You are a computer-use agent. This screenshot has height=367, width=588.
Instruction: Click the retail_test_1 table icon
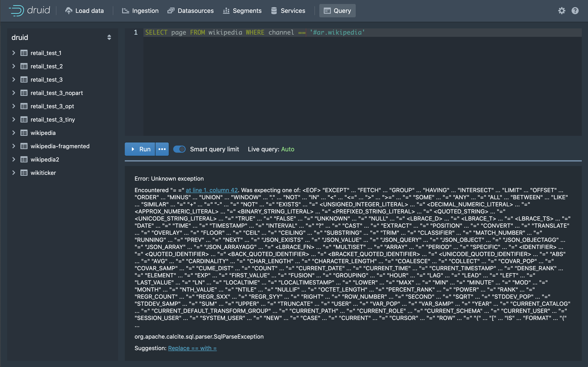[x=24, y=53]
